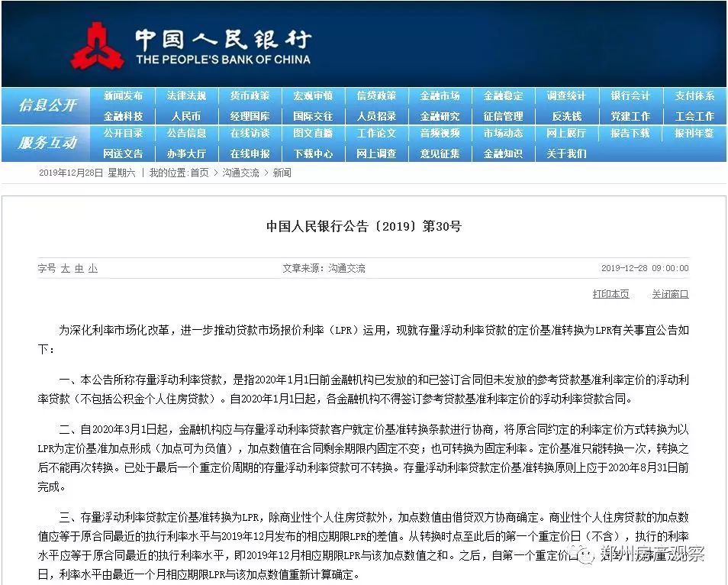Open the 征信管理 section
The height and width of the screenshot is (585, 728).
(504, 115)
